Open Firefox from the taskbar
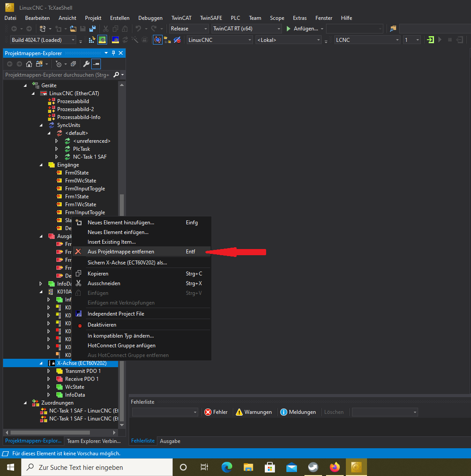This screenshot has width=471, height=476. click(335, 467)
